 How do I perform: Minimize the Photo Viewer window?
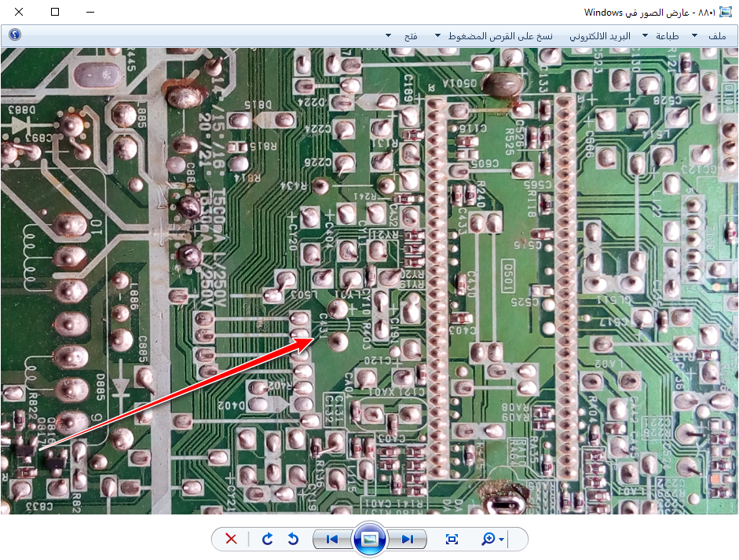tap(91, 12)
